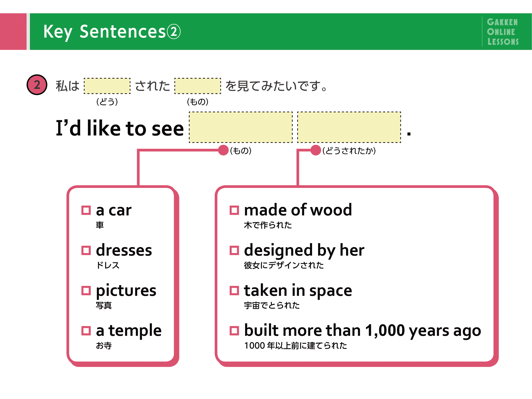The width and height of the screenshot is (532, 399).
Task: Check the box next to 'a car'
Action: 86,210
